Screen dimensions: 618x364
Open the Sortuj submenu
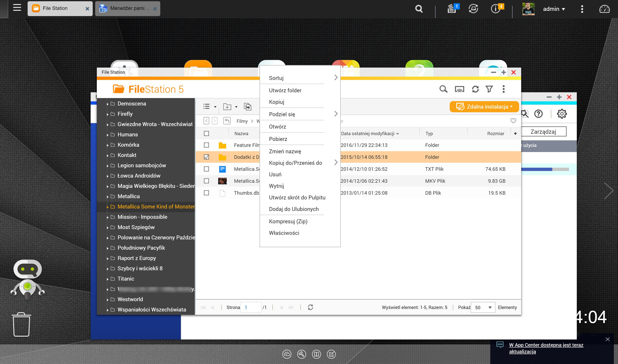(x=300, y=78)
